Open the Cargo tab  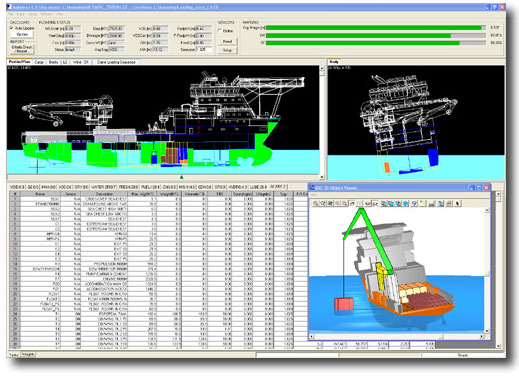[x=39, y=62]
